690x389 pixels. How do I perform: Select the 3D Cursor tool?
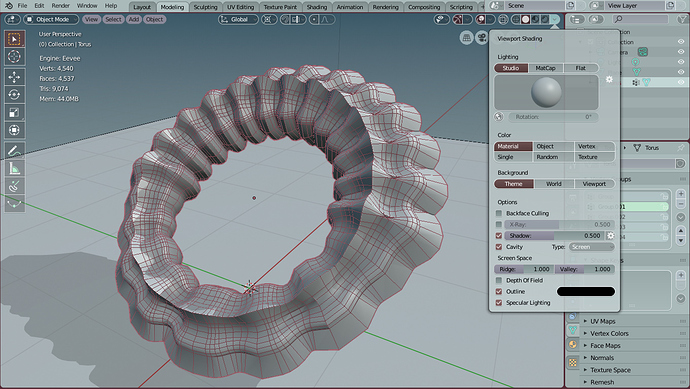(15, 57)
